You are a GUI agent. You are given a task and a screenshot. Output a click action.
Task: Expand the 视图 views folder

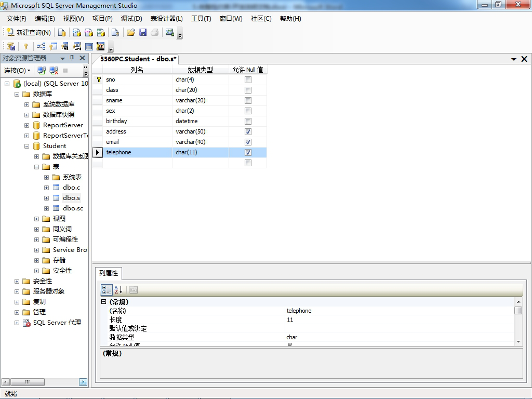(x=37, y=219)
